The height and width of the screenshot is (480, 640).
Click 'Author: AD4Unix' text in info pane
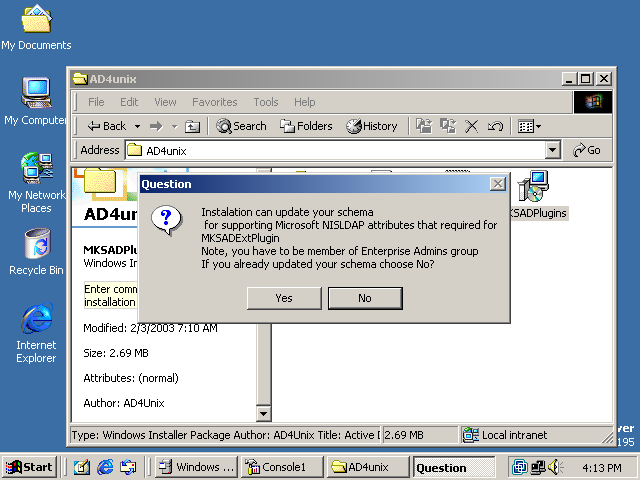[124, 403]
